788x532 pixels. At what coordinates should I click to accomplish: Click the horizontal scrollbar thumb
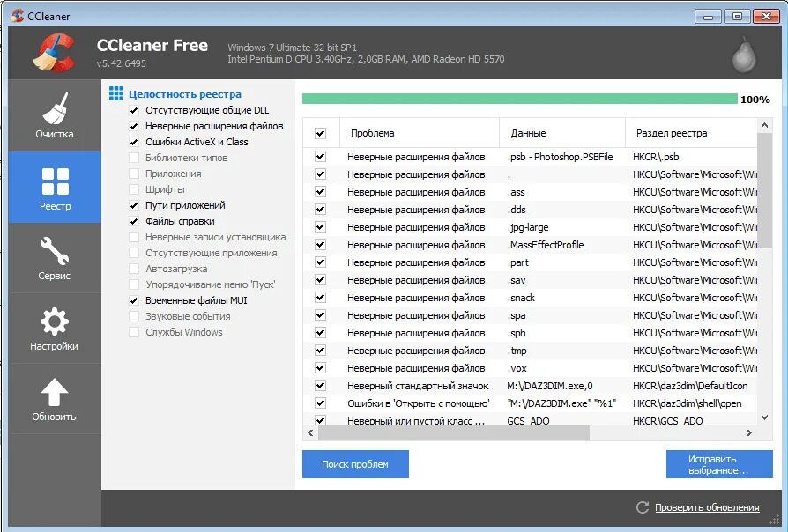pyautogui.click(x=453, y=433)
